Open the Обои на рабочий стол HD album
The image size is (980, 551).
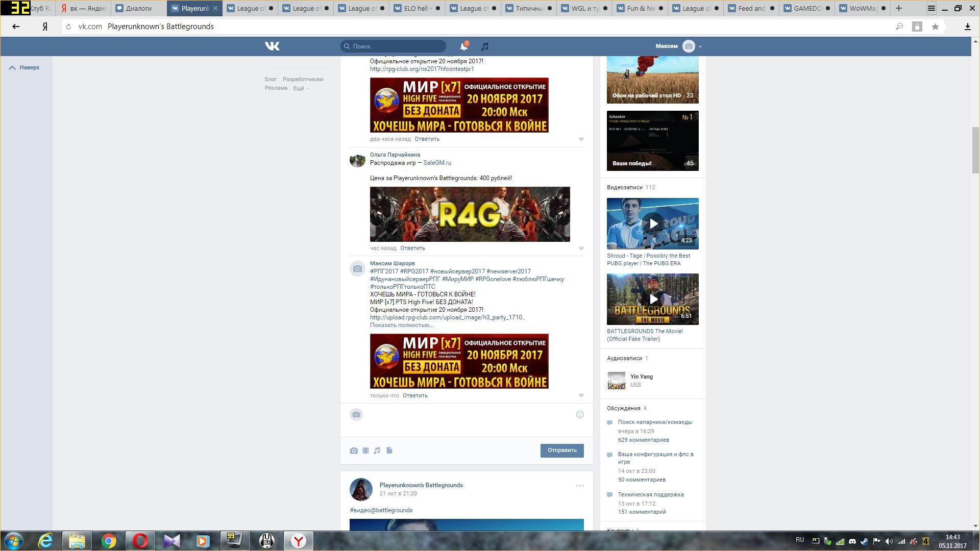[653, 80]
